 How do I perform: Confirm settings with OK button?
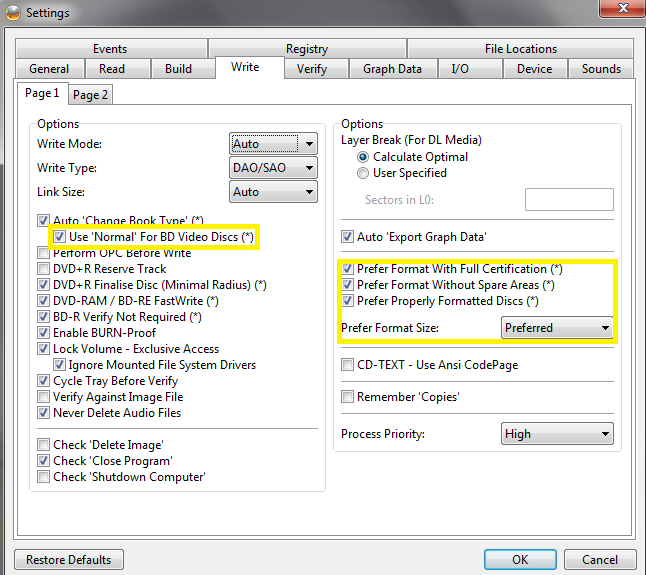(520, 560)
